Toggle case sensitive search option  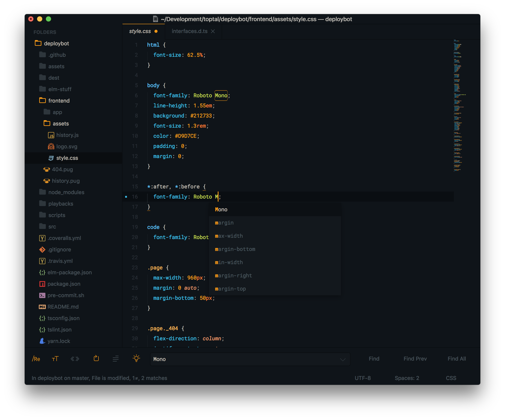click(55, 359)
